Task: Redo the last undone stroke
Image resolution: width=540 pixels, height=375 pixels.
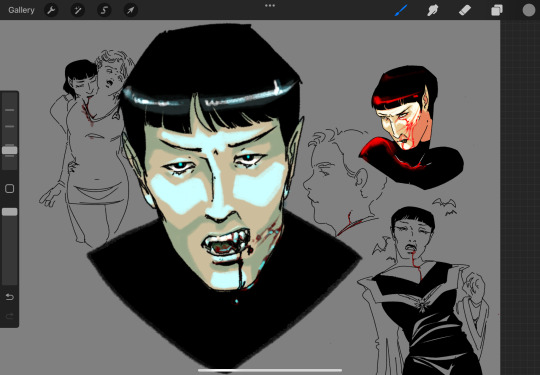Action: (10, 316)
